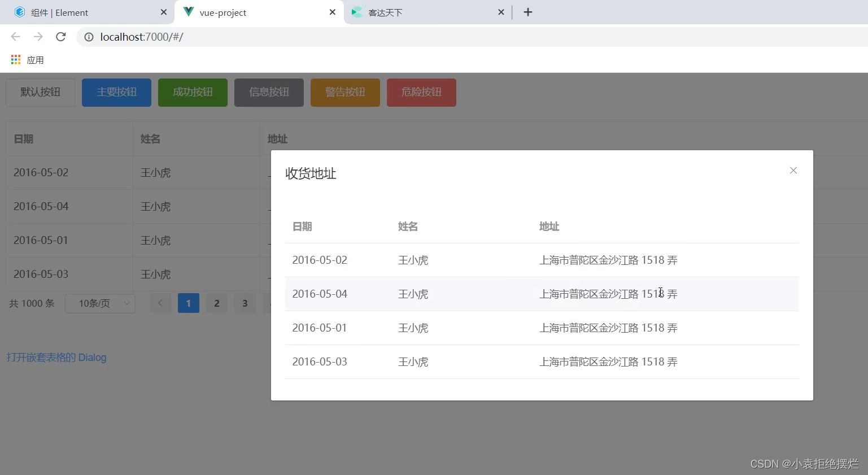Click the Vue favicon on the vue-project tab
Image resolution: width=868 pixels, height=475 pixels.
tap(189, 12)
